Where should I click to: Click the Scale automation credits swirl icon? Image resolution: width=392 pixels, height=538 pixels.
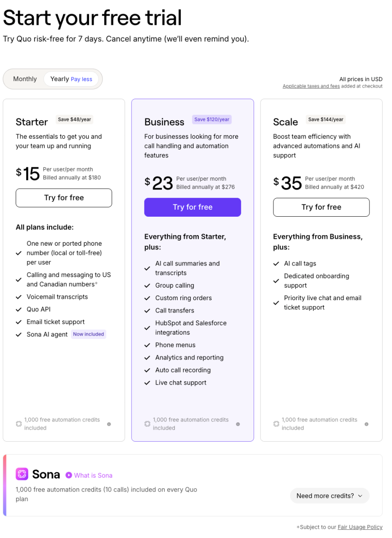coord(276,424)
